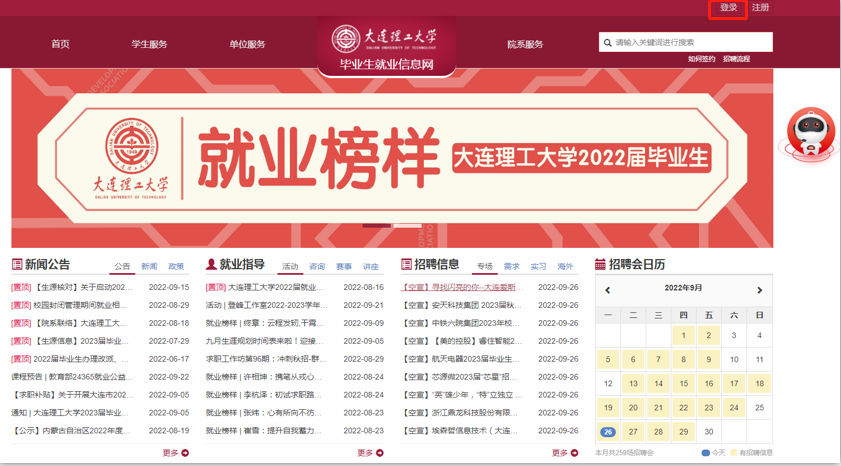Click the university logo emblem in header
The height and width of the screenshot is (466, 841).
pyautogui.click(x=345, y=39)
